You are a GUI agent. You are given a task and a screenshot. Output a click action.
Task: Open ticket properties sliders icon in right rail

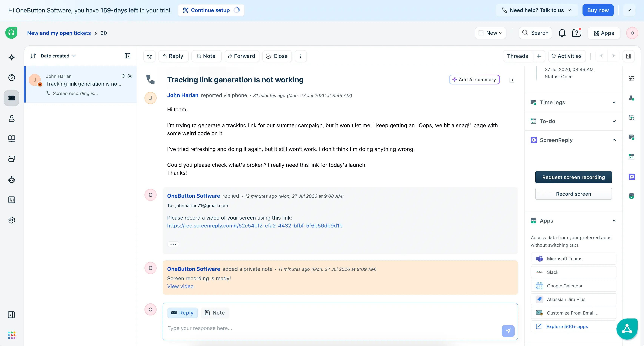(632, 78)
